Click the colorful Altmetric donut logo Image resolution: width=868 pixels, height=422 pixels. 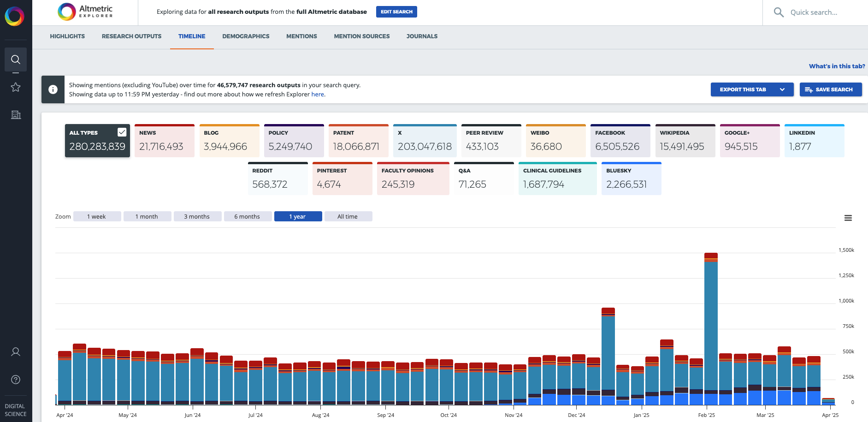16,16
